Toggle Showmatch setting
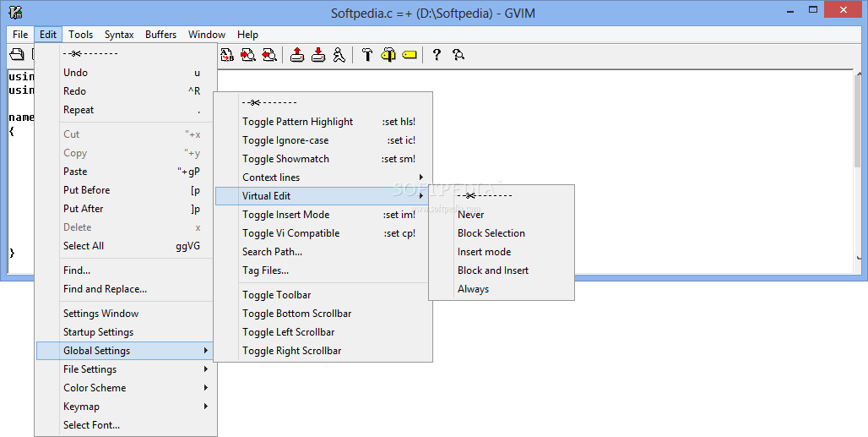Screen dimensions: 868x437 (323, 159)
